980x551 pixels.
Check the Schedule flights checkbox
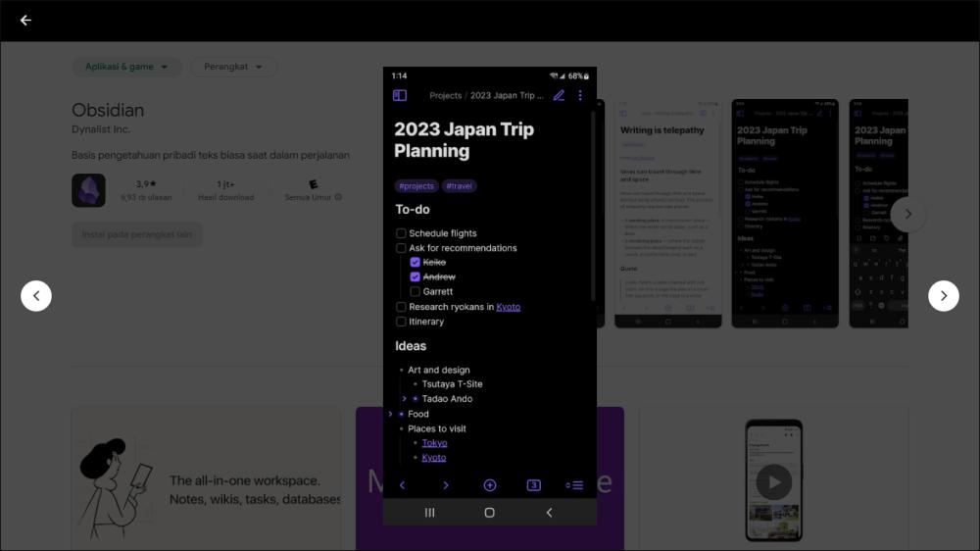point(401,233)
